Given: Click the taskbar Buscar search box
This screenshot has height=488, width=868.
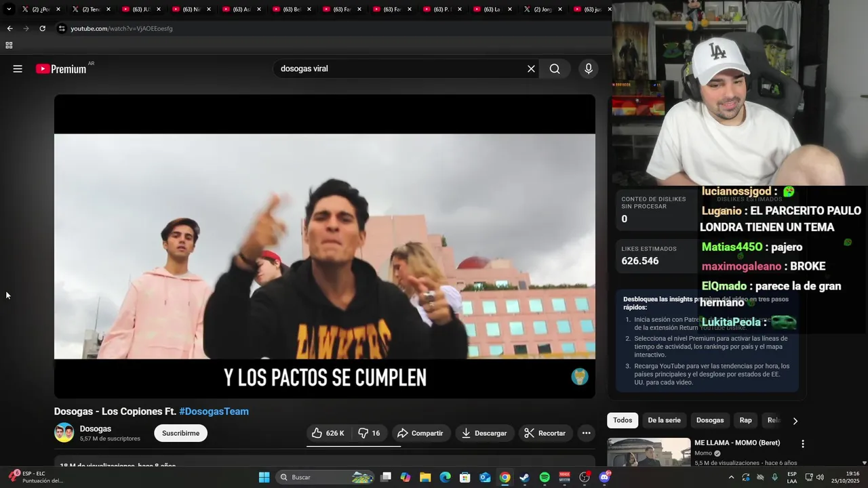Looking at the screenshot, I should point(326,477).
